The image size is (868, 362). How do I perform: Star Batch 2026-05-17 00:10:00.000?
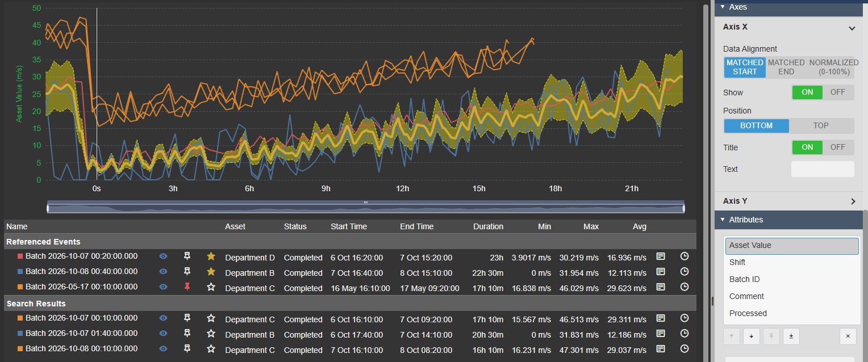(x=211, y=287)
